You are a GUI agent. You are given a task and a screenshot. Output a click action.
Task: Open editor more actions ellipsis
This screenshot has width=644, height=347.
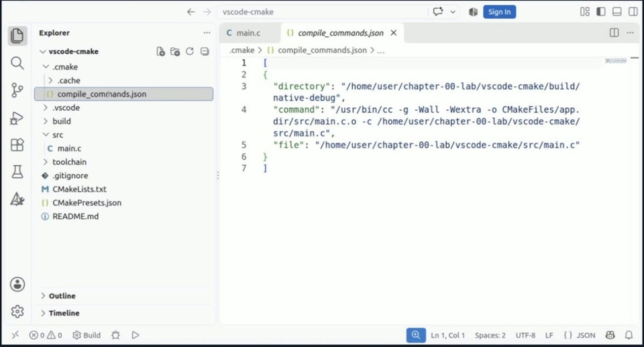tap(630, 33)
